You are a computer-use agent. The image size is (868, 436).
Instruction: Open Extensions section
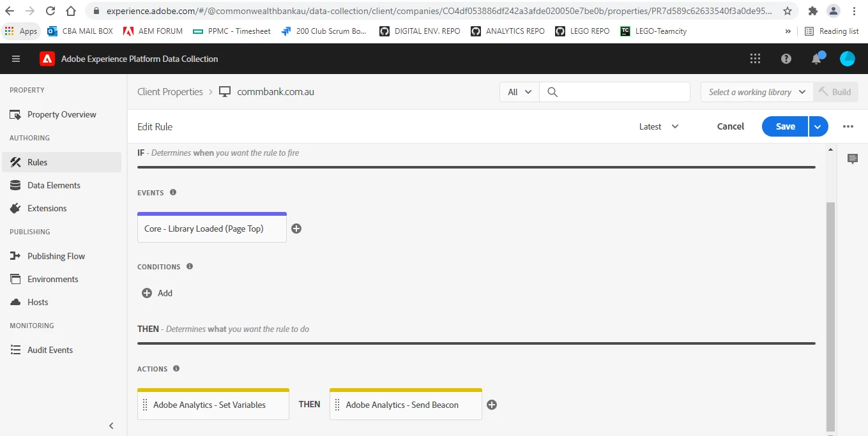61,208
